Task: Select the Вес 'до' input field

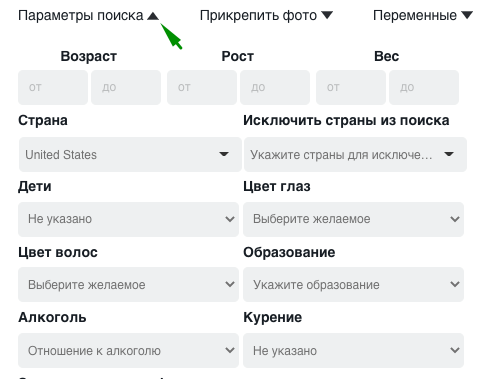Action: [424, 87]
